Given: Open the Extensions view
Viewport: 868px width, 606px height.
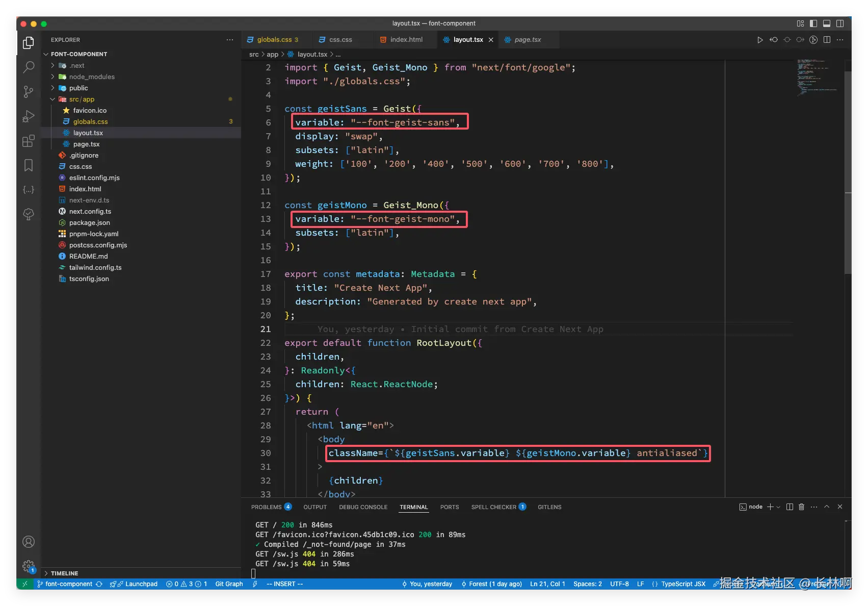Looking at the screenshot, I should (x=29, y=141).
